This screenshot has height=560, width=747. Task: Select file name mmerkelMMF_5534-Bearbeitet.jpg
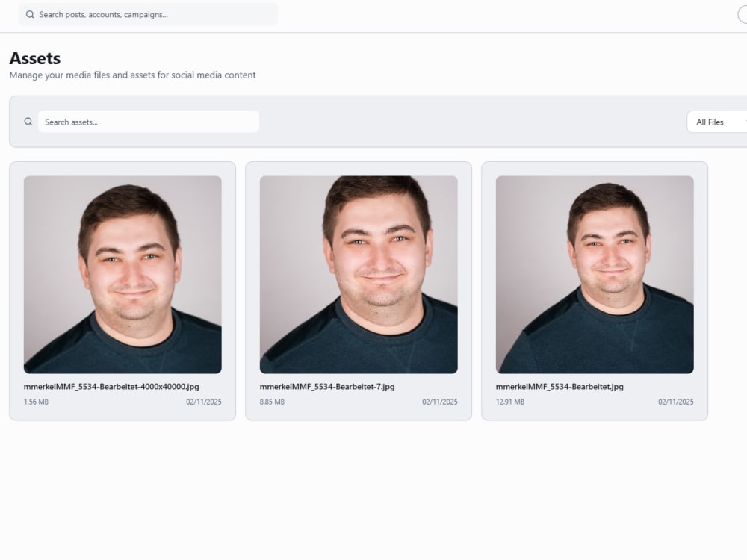[560, 387]
